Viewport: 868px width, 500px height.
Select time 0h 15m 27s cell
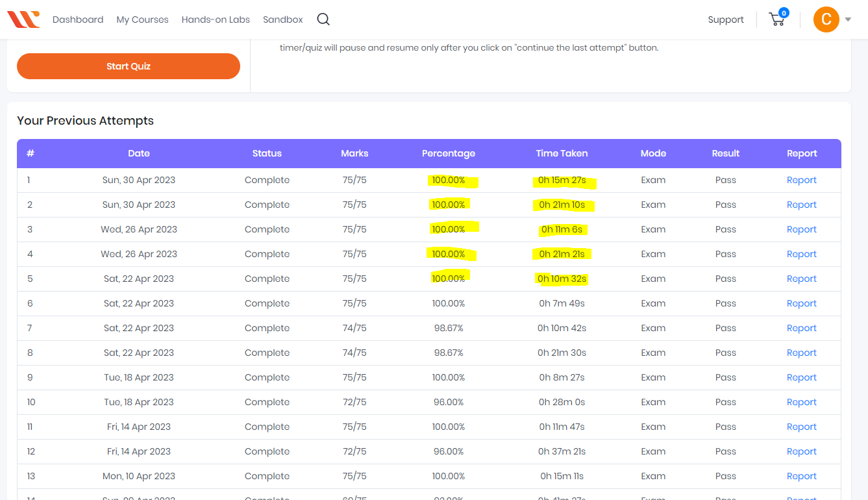(x=562, y=180)
